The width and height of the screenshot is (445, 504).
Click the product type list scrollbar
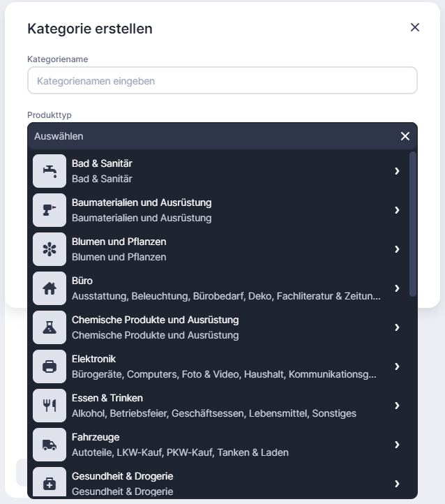coord(413,223)
